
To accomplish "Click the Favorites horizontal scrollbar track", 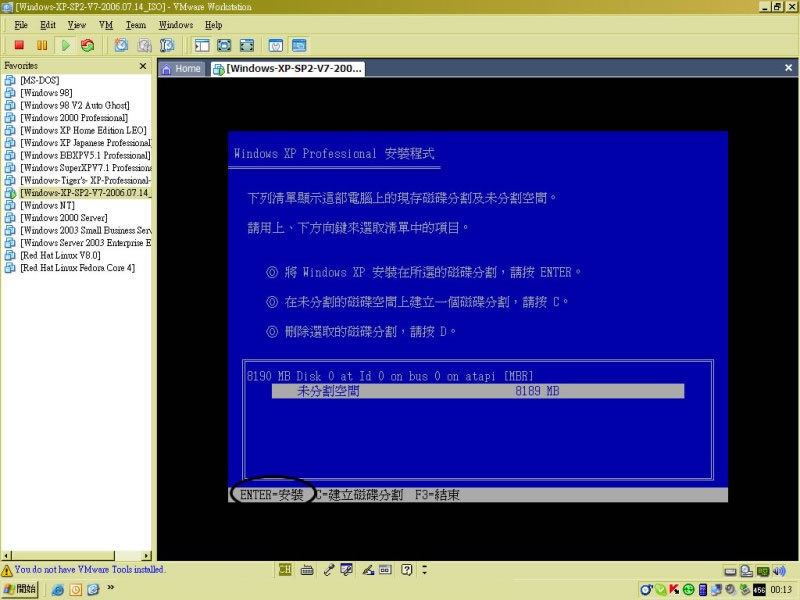I will pos(128,555).
